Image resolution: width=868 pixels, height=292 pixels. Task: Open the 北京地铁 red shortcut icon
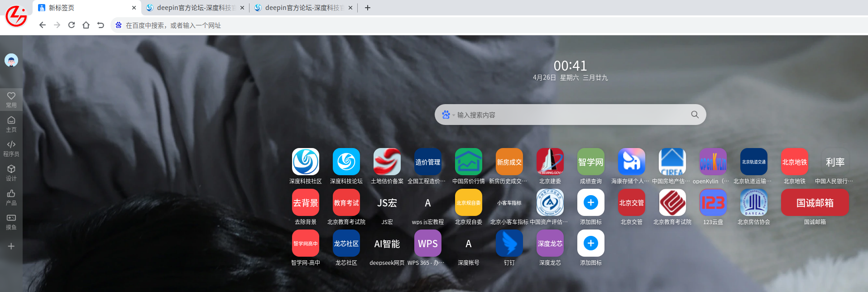point(795,162)
